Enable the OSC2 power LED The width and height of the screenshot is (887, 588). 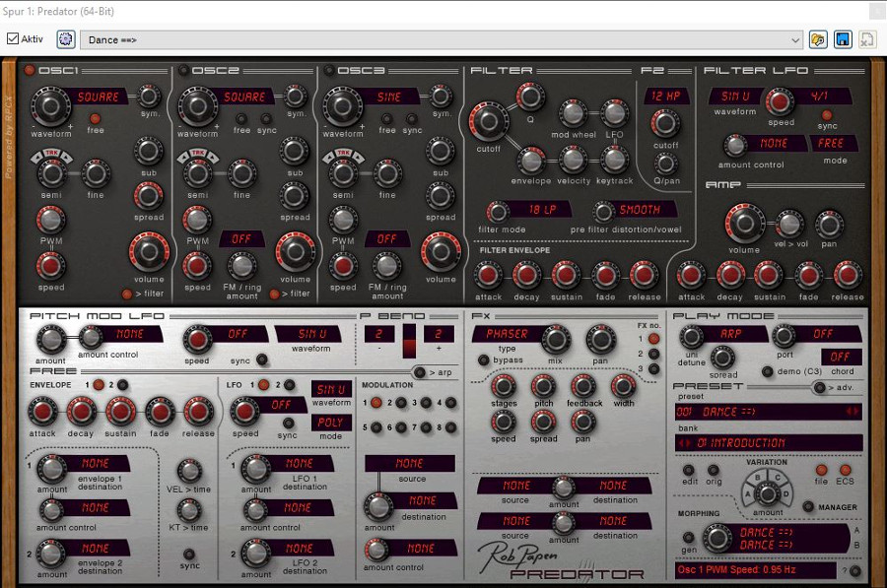[x=183, y=70]
